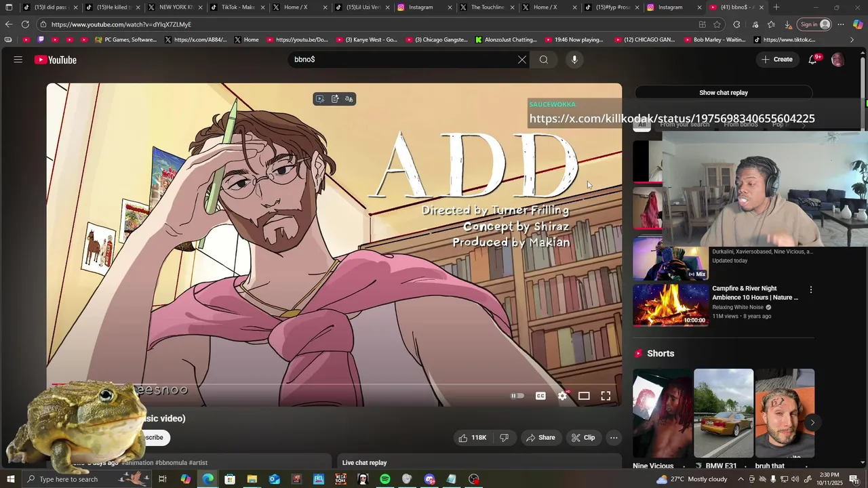This screenshot has height=488, width=868.
Task: Open the YouTube guide hamburger menu
Action: (x=18, y=60)
